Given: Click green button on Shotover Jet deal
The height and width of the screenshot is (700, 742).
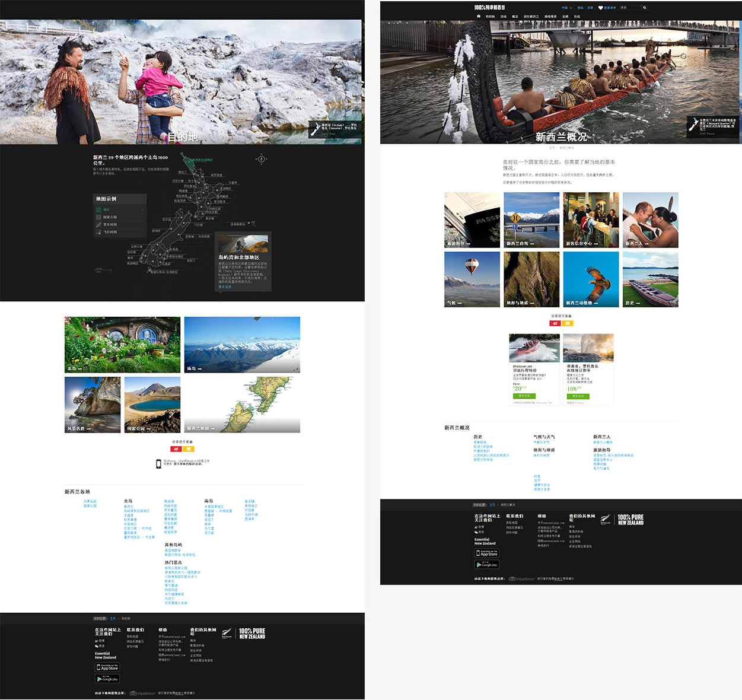Looking at the screenshot, I should [524, 396].
